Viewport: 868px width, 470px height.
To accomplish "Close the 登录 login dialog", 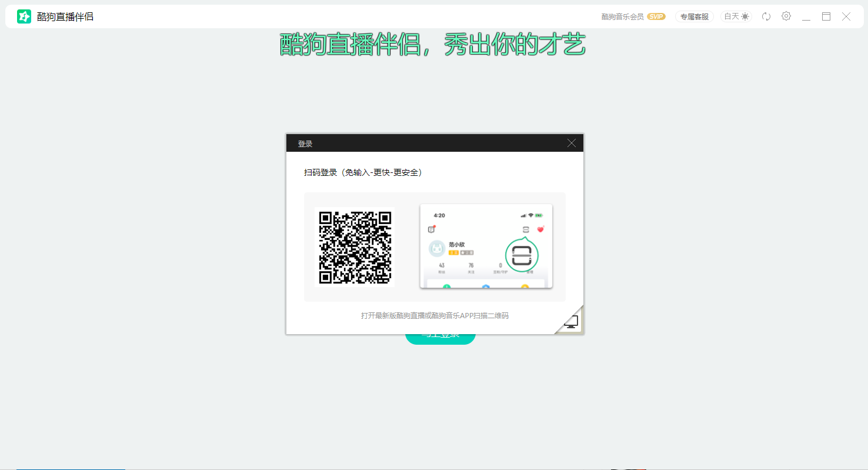I will [x=571, y=142].
